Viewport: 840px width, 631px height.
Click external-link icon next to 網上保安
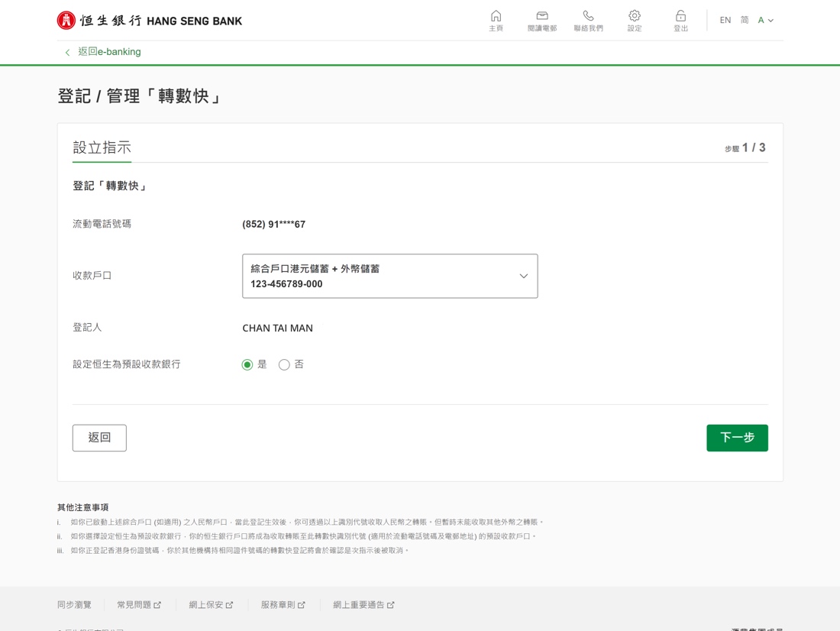coord(229,605)
